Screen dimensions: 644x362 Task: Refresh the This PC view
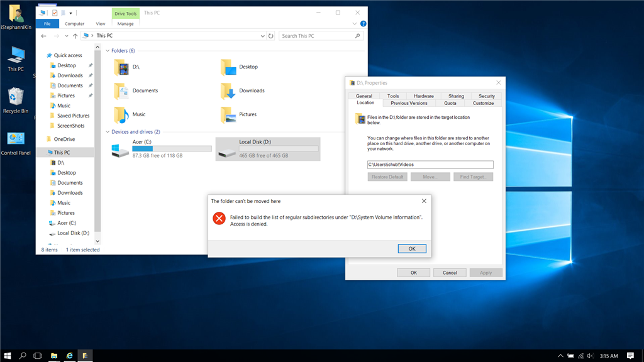pyautogui.click(x=270, y=36)
